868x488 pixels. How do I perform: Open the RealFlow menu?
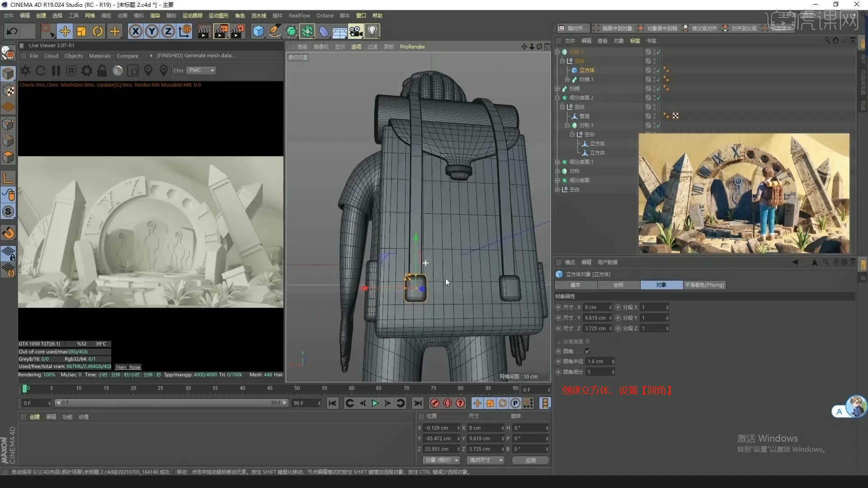299,15
